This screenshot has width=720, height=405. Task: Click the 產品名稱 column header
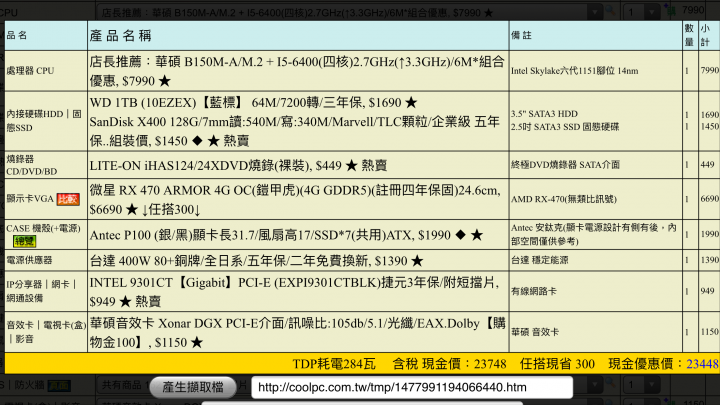(x=121, y=35)
